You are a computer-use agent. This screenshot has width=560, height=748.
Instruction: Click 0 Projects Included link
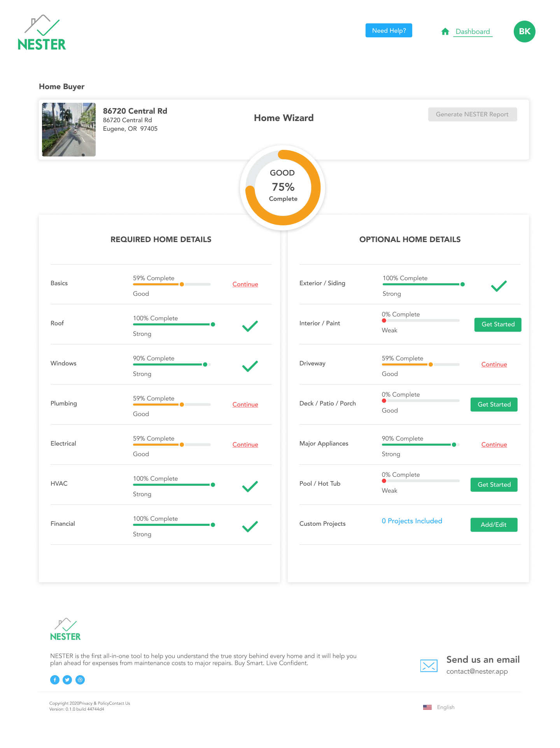[412, 521]
